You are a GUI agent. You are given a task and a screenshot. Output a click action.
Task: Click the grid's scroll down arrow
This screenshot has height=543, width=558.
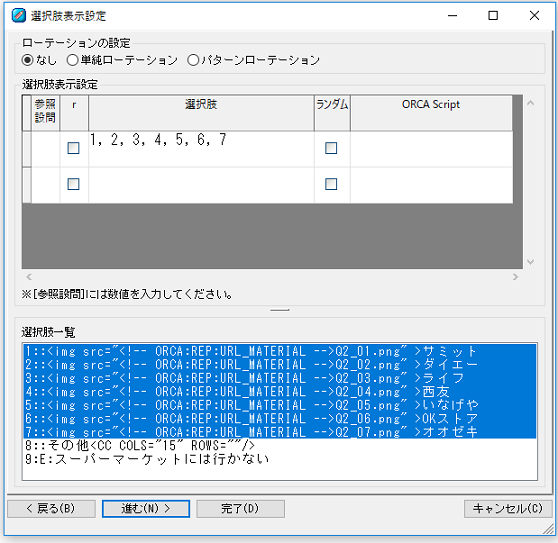click(x=530, y=262)
